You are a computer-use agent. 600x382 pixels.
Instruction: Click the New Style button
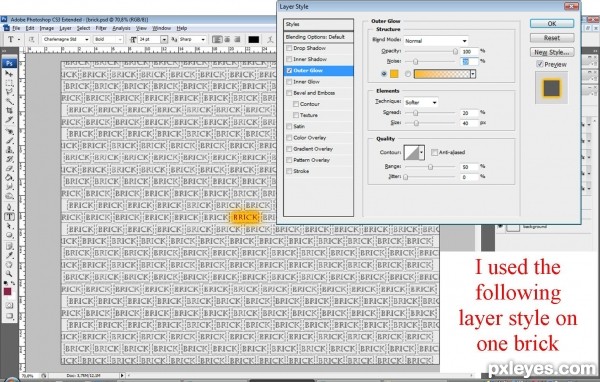(552, 52)
